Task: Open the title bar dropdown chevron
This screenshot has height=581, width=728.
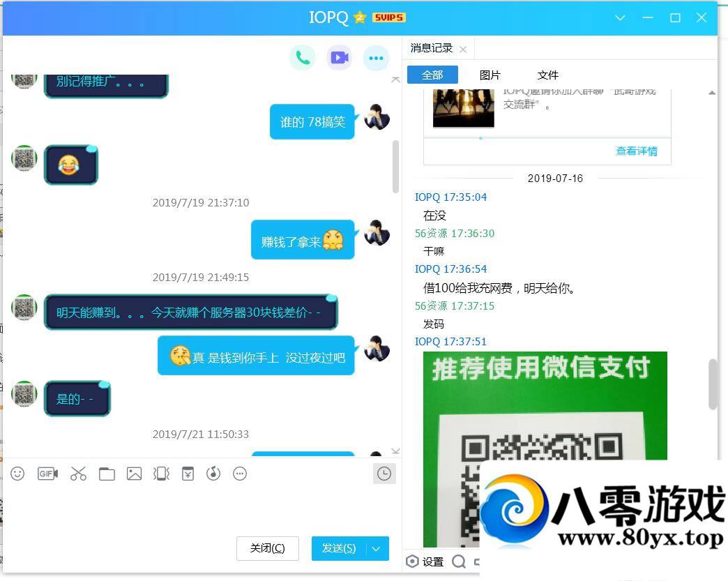Action: pyautogui.click(x=620, y=17)
